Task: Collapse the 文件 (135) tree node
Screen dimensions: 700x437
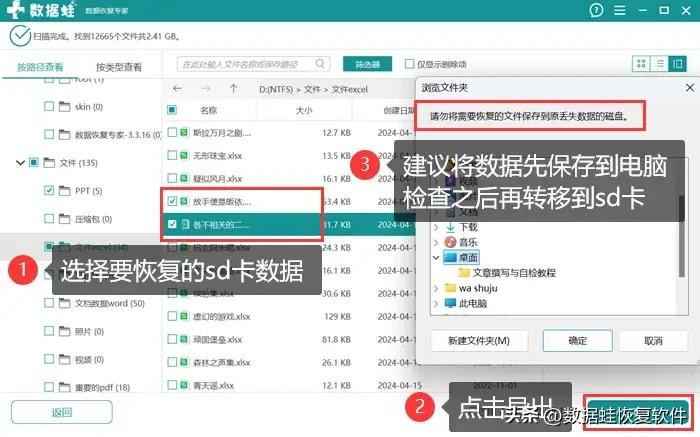Action: 20,162
